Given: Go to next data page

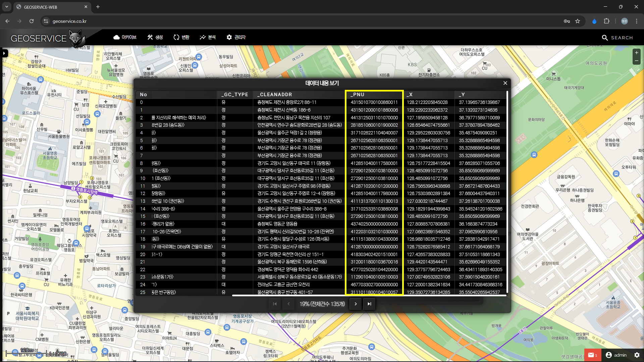Looking at the screenshot, I should click(356, 304).
